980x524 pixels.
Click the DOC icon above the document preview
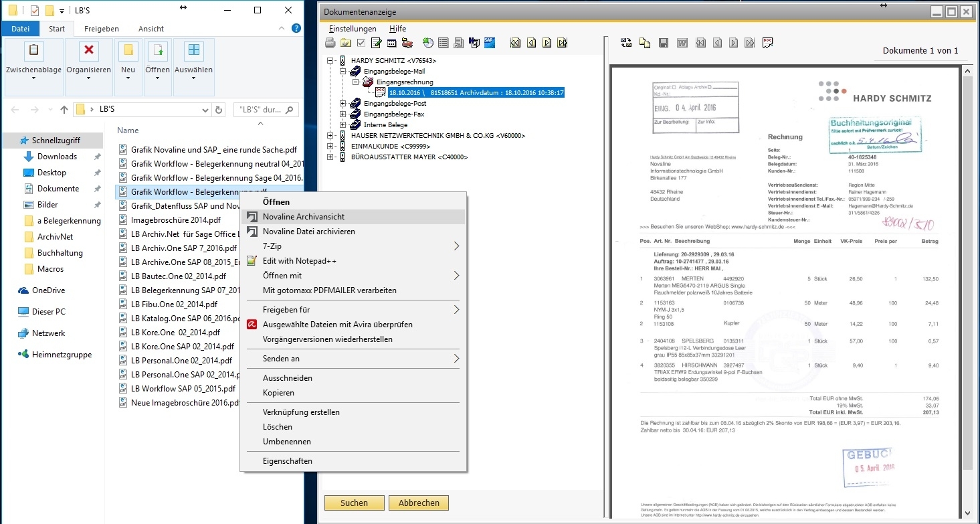768,42
